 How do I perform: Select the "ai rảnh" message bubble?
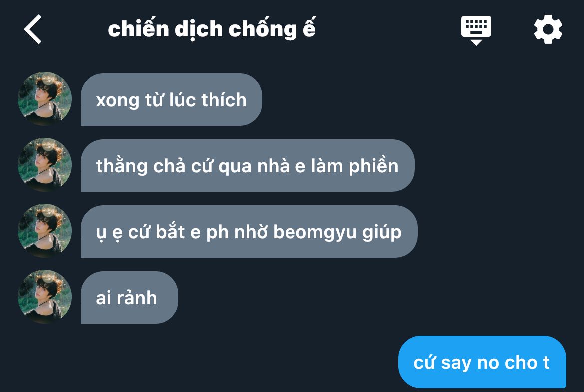(x=129, y=297)
